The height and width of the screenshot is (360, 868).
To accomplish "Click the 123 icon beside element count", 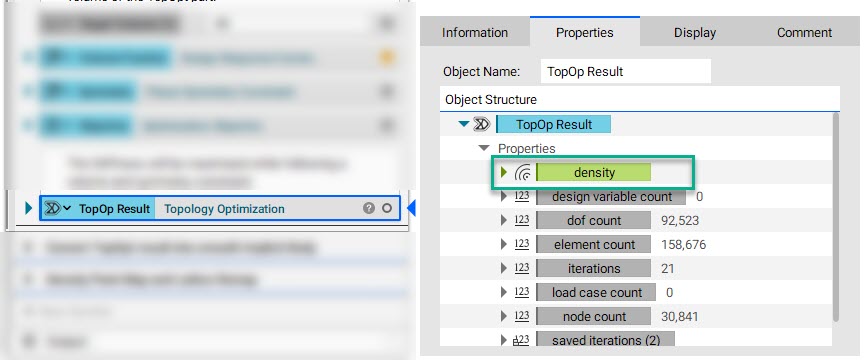I will point(522,244).
